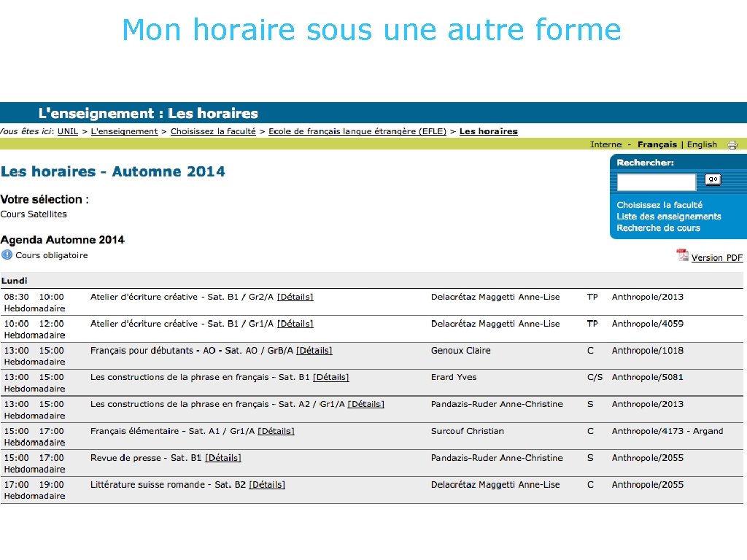
Task: Click room Anthropole/4059
Action: [648, 324]
